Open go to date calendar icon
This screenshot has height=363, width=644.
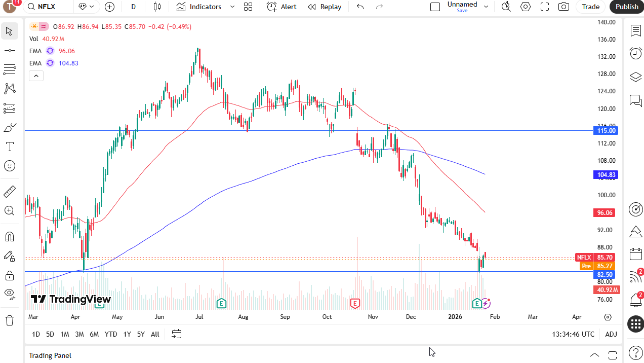tap(176, 334)
